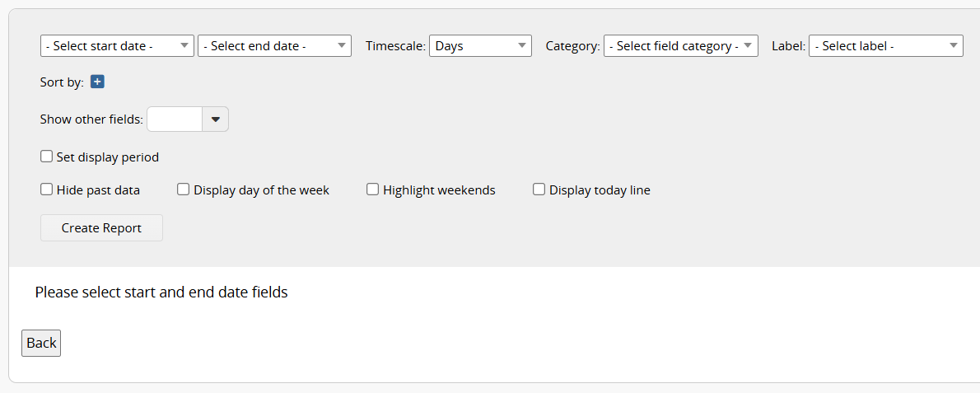The width and height of the screenshot is (980, 393).
Task: Click the Show other fields arrow button
Action: [x=215, y=119]
